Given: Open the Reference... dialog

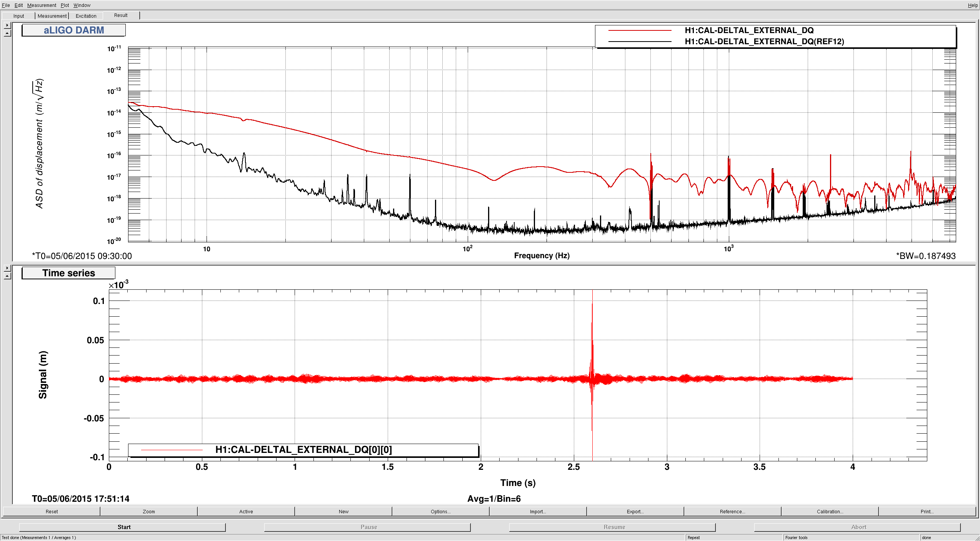Looking at the screenshot, I should click(733, 511).
